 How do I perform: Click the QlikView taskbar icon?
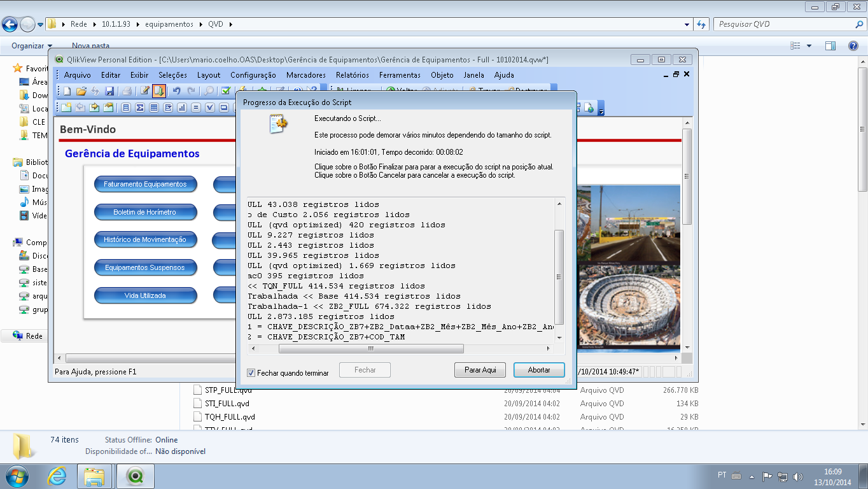point(135,476)
